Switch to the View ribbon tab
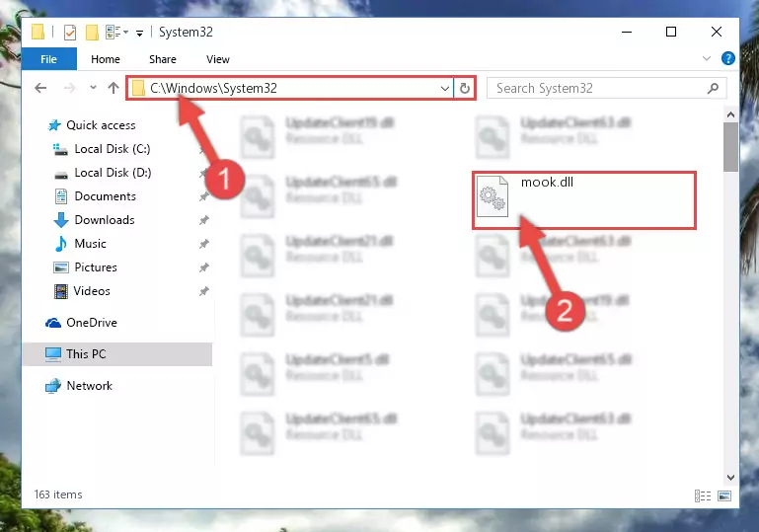The image size is (759, 532). (x=218, y=59)
